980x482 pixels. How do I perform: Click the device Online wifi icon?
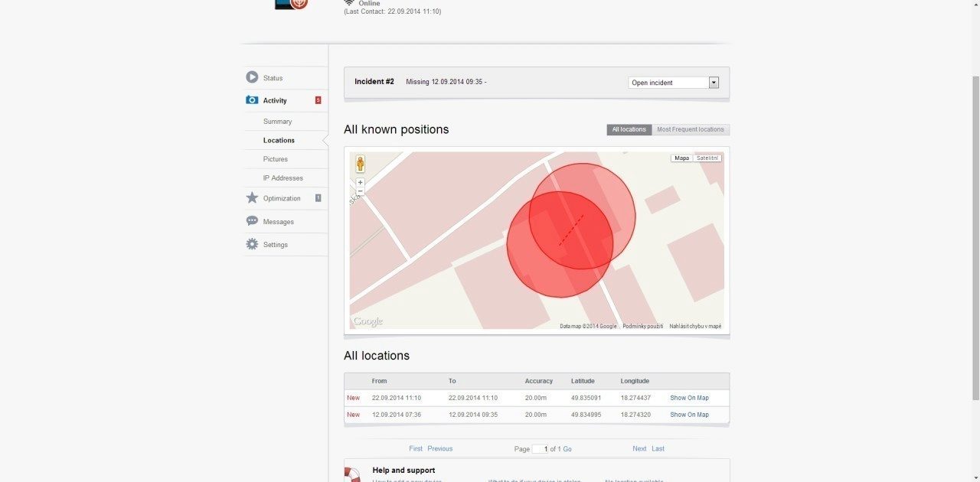coord(349,3)
